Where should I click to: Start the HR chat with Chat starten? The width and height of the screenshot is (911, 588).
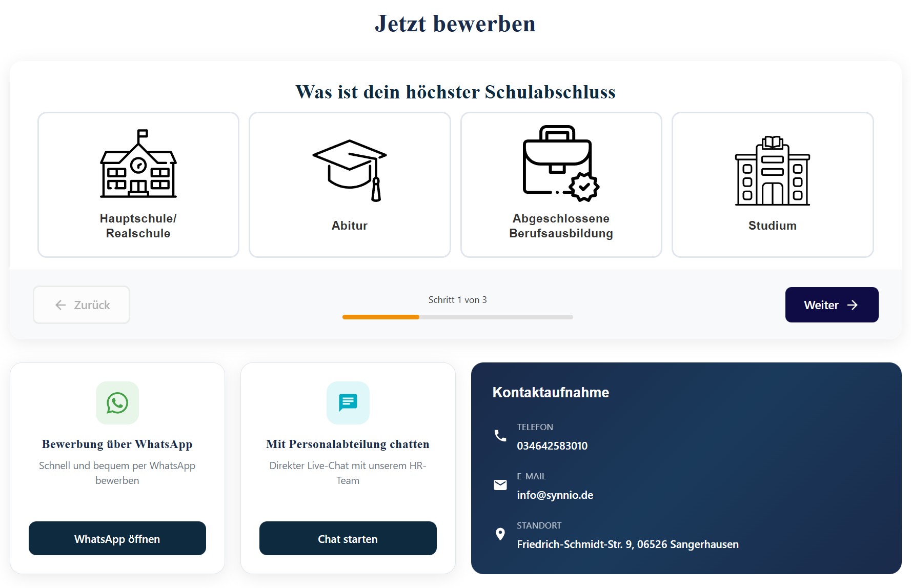click(x=348, y=539)
